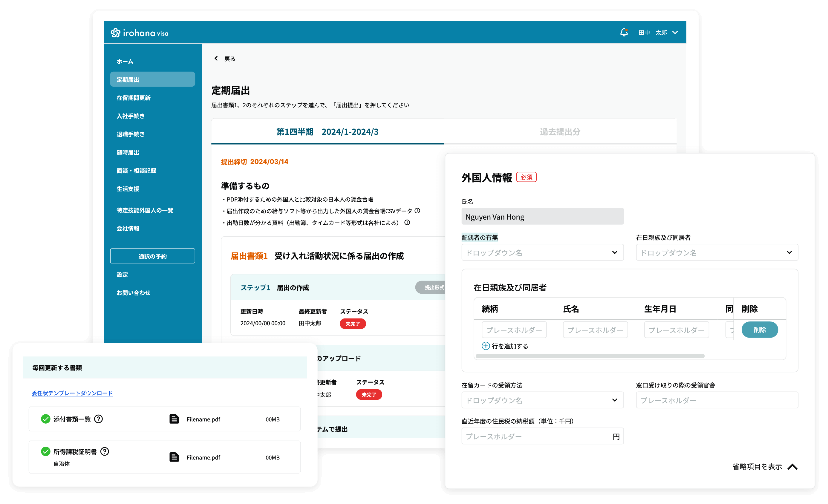Click help icon next to 添付書類一覧

pos(99,419)
